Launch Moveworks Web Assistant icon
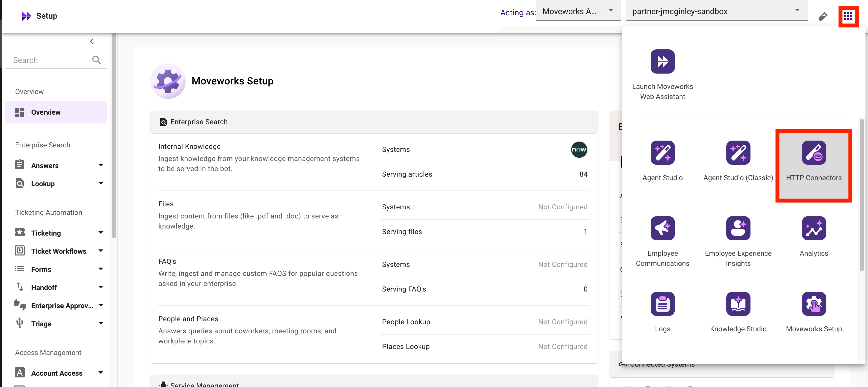The width and height of the screenshot is (868, 387). click(x=662, y=61)
